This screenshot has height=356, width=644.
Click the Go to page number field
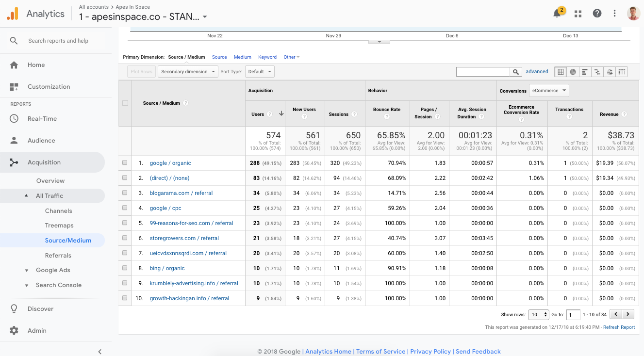[573, 315]
